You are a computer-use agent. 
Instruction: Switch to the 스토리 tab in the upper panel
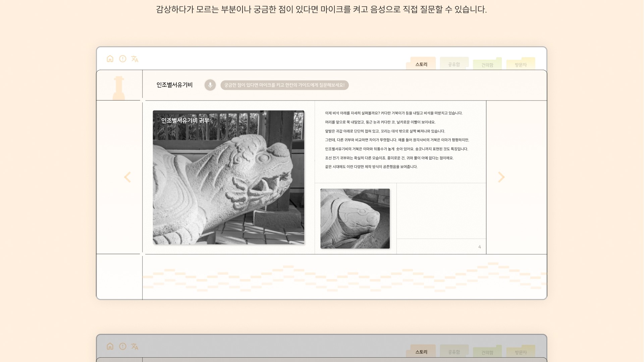[421, 64]
